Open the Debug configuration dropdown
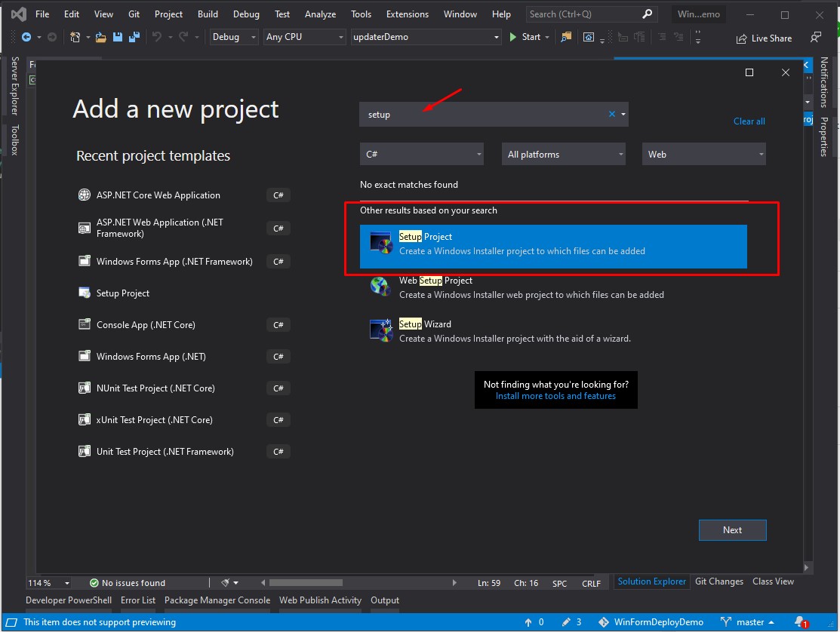840x632 pixels. point(233,37)
